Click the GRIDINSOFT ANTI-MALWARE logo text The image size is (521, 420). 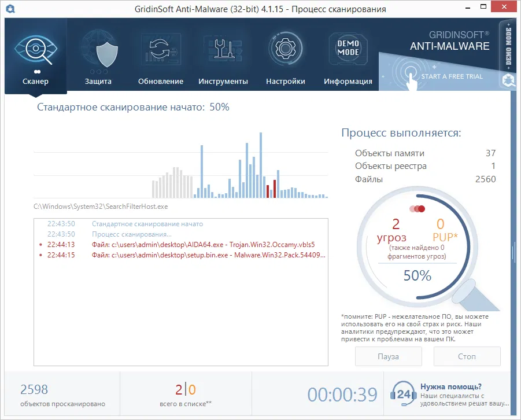point(449,40)
